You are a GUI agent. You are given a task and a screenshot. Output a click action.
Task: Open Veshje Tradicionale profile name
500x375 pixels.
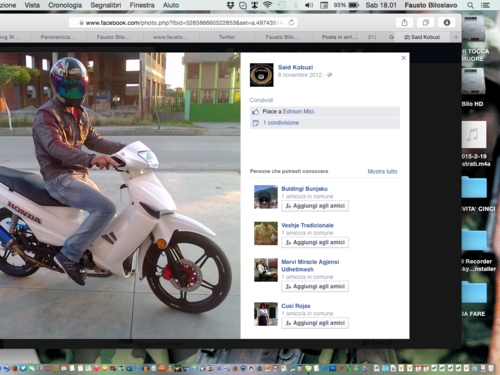point(307,225)
